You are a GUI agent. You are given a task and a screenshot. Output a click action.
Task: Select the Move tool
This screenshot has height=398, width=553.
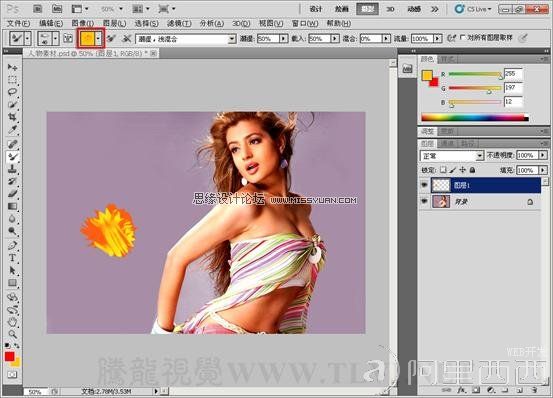point(12,67)
